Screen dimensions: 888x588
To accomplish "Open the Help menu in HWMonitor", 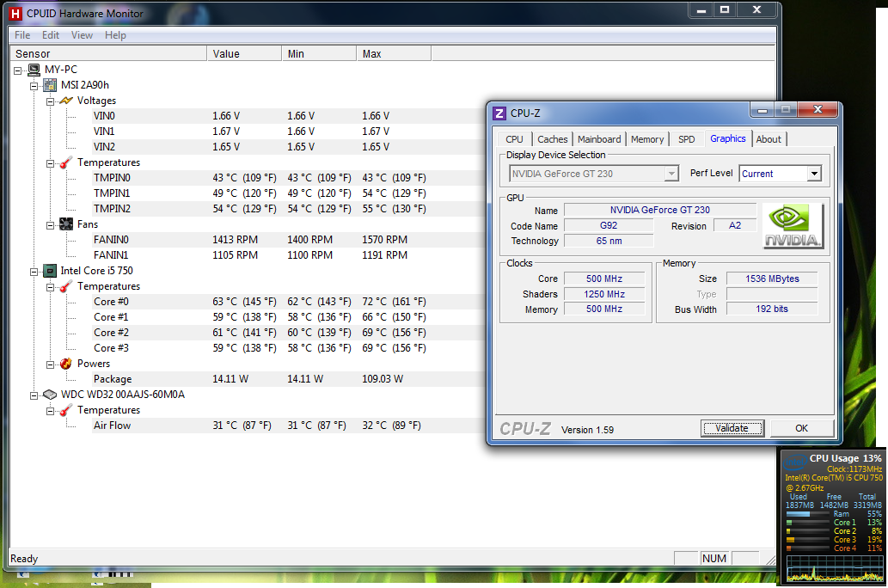I will click(x=115, y=35).
